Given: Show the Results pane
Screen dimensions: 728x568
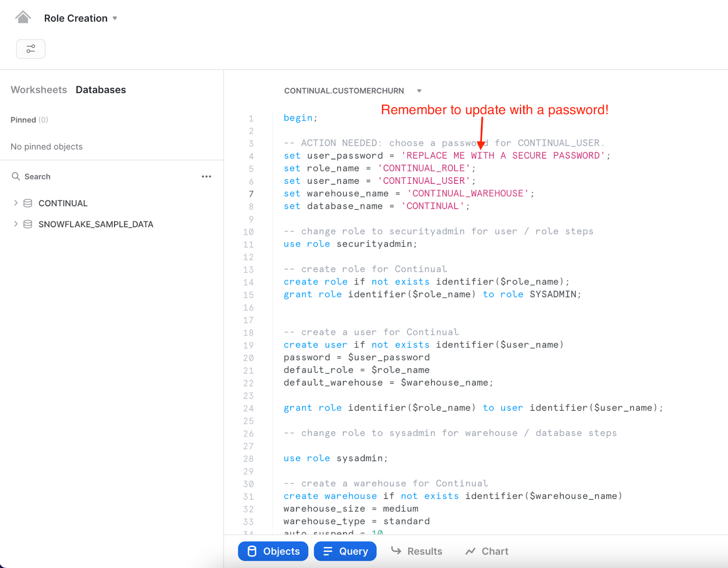Looking at the screenshot, I should pos(424,551).
